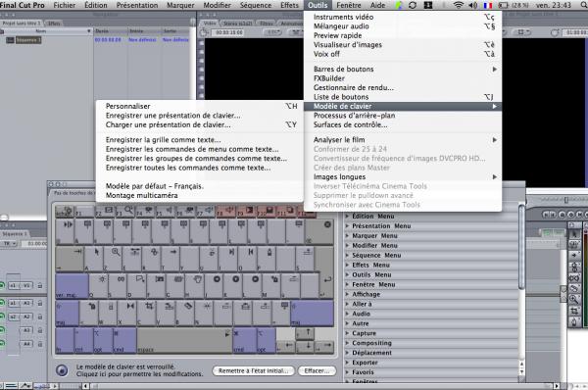Click the Spotlight-style sync icon in menu bar

tap(413, 5)
